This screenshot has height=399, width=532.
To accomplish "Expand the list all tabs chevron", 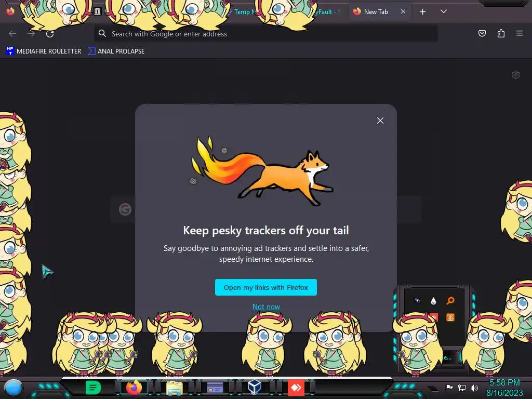I will coord(444,11).
